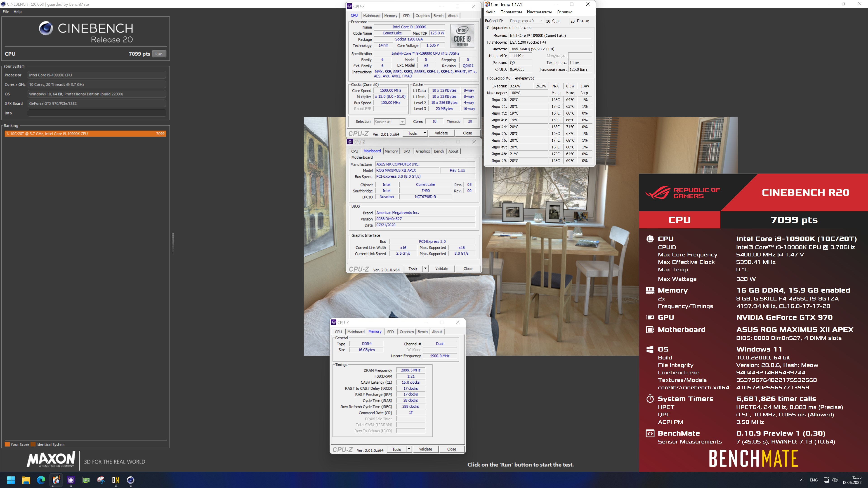The height and width of the screenshot is (488, 868).
Task: Switch the ENG input language
Action: (814, 480)
